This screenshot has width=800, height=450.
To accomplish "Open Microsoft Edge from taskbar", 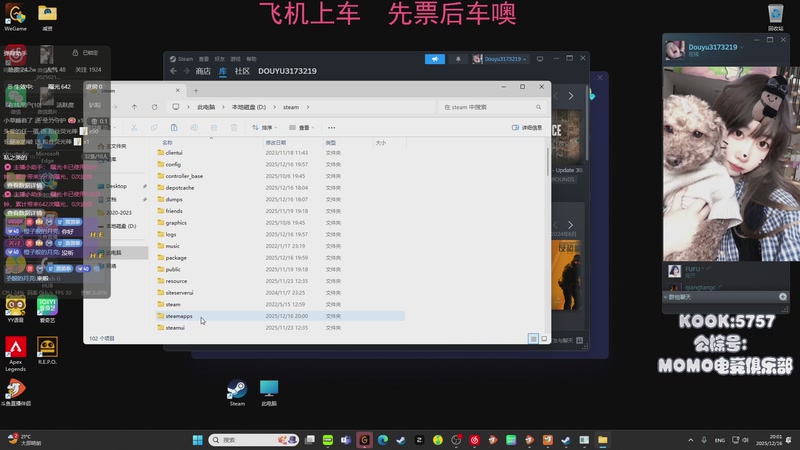I will [x=383, y=440].
